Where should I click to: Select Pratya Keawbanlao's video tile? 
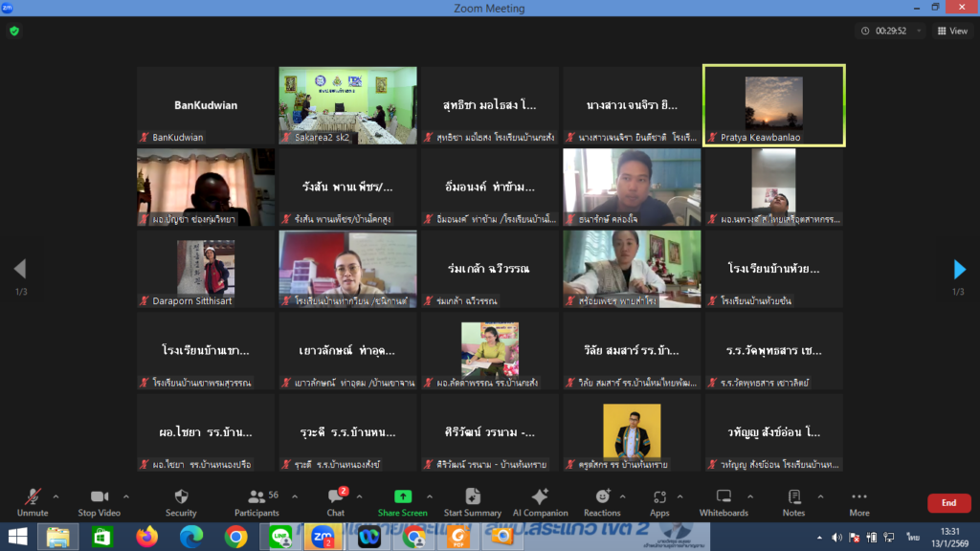pos(773,105)
